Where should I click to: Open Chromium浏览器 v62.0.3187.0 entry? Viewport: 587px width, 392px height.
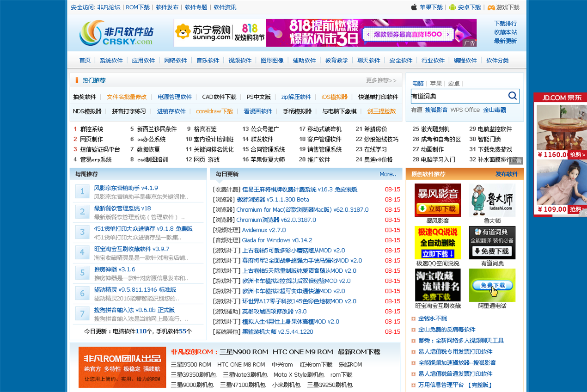(276, 220)
